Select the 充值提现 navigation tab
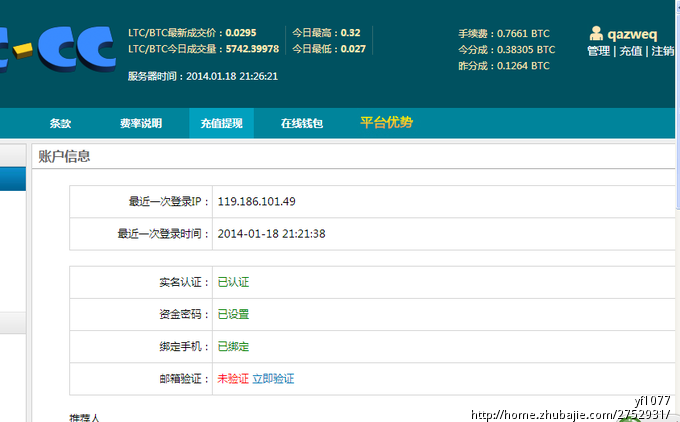This screenshot has height=422, width=680. click(x=221, y=123)
